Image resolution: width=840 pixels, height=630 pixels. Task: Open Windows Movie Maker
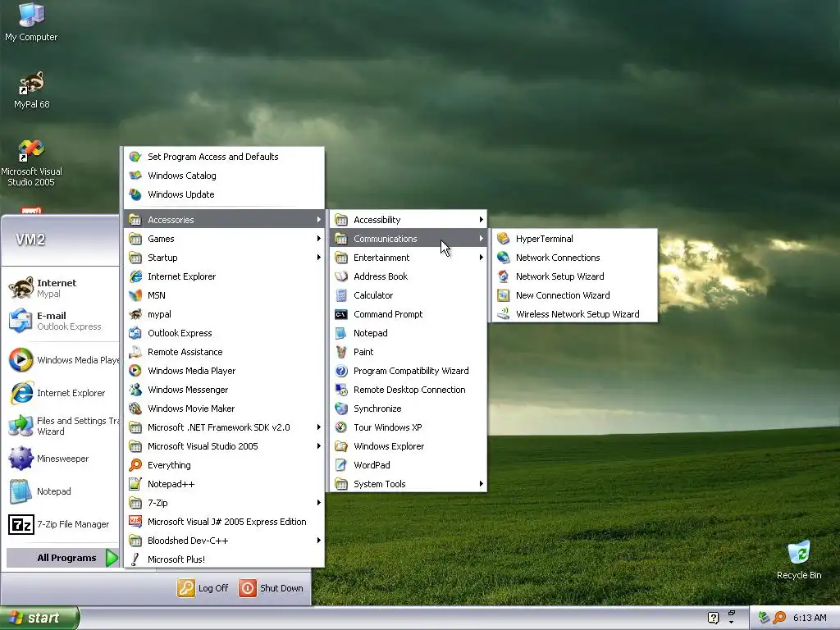pos(224,409)
